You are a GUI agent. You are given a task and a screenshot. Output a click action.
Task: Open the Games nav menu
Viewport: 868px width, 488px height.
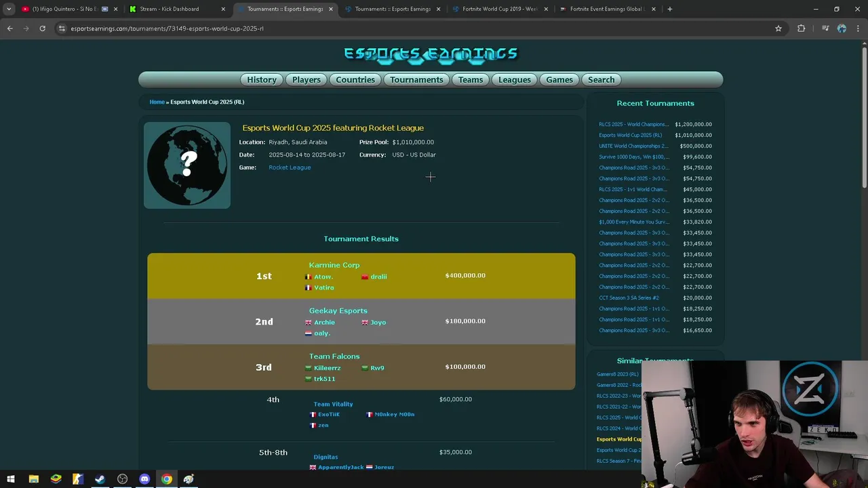pos(559,80)
